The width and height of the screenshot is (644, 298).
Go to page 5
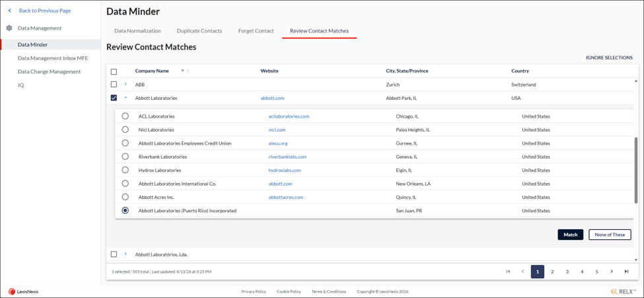[596, 272]
